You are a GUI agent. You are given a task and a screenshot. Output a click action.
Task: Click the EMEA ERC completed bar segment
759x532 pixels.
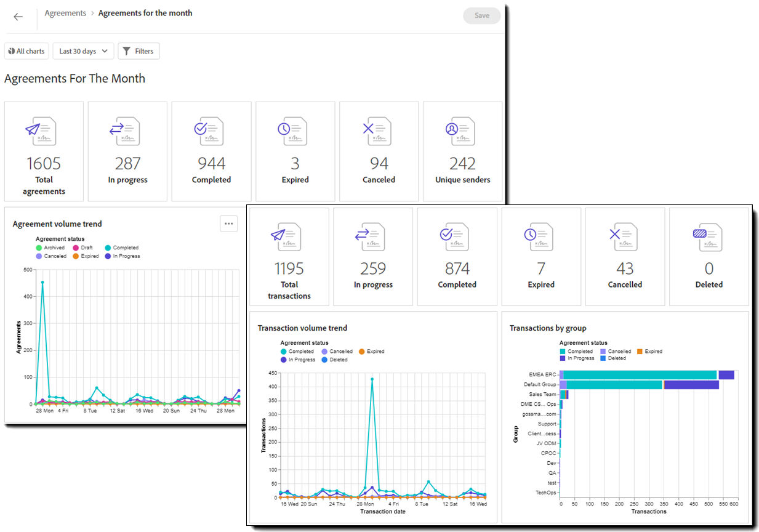pyautogui.click(x=640, y=375)
